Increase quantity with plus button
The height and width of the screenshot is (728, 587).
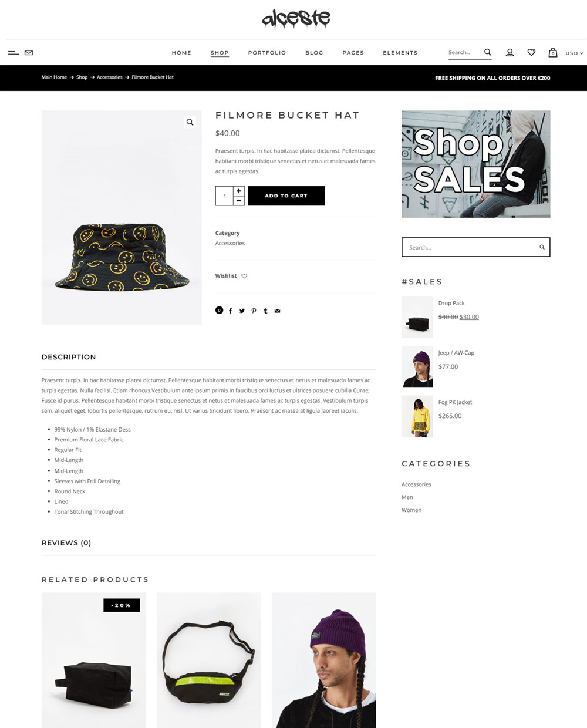[x=239, y=191]
